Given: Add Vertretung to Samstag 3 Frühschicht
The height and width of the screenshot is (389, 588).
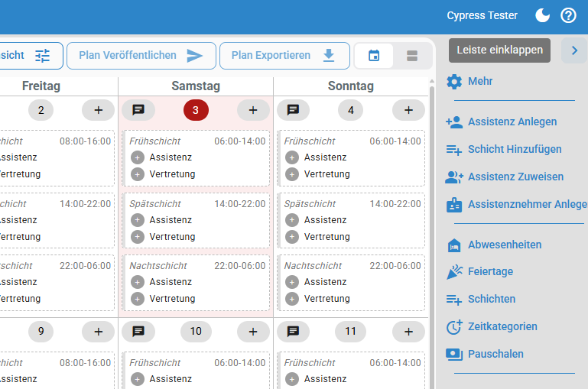Looking at the screenshot, I should 137,175.
